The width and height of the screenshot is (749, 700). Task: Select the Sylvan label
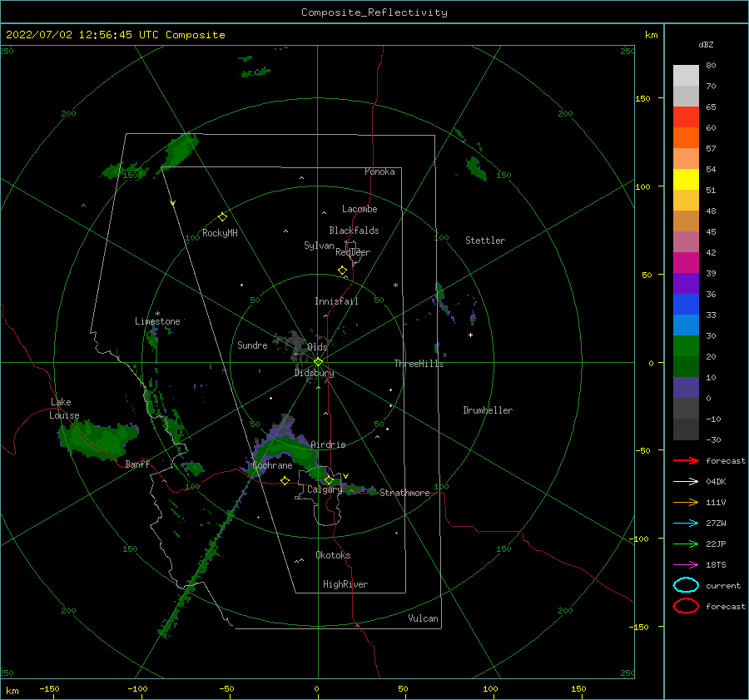(319, 246)
